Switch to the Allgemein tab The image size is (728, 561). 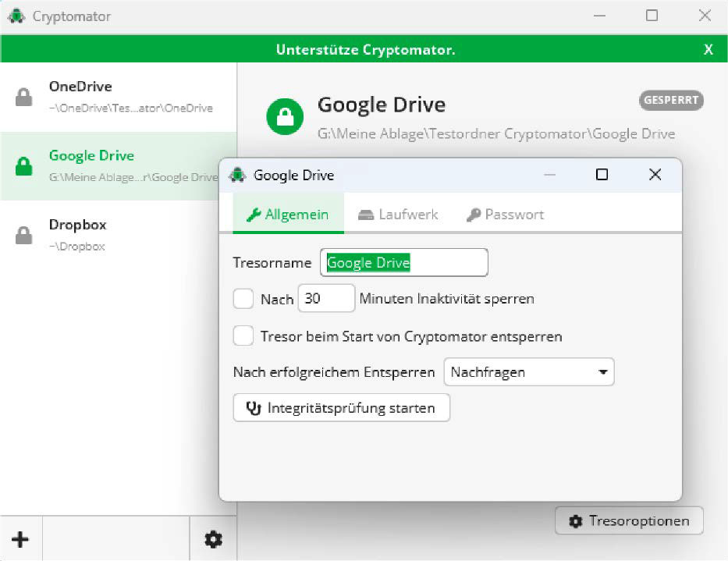click(289, 214)
